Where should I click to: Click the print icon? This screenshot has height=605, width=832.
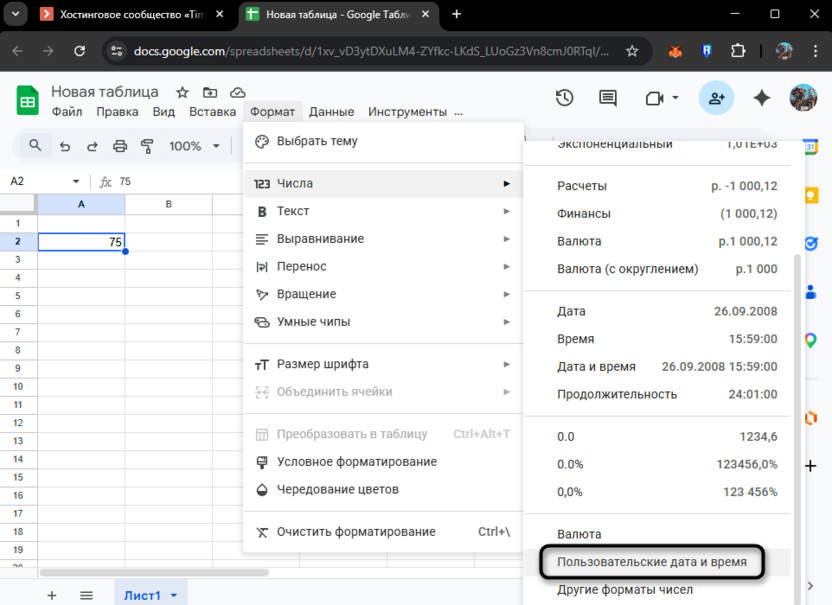120,146
